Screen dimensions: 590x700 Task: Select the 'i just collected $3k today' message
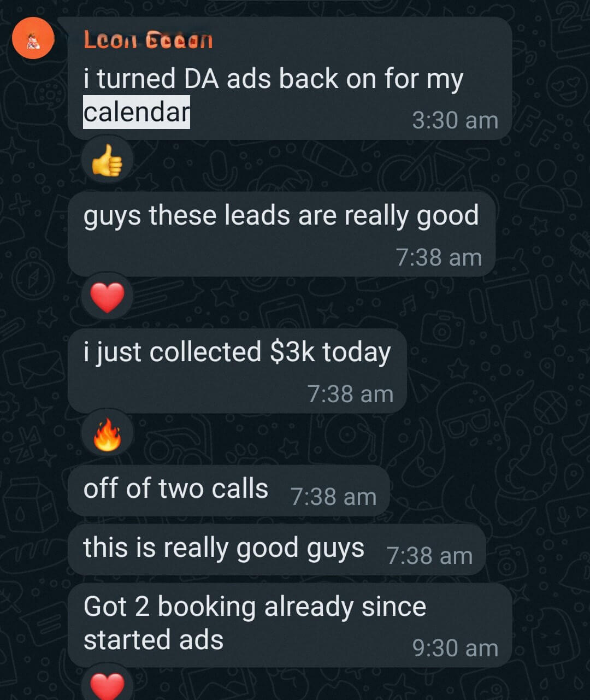coord(237,352)
